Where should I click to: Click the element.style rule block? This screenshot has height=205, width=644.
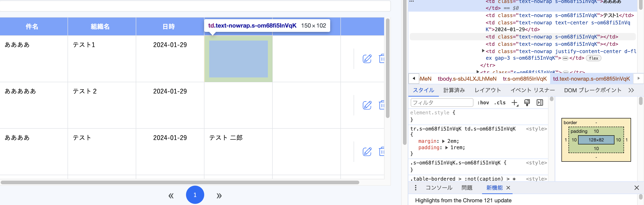pos(478,116)
